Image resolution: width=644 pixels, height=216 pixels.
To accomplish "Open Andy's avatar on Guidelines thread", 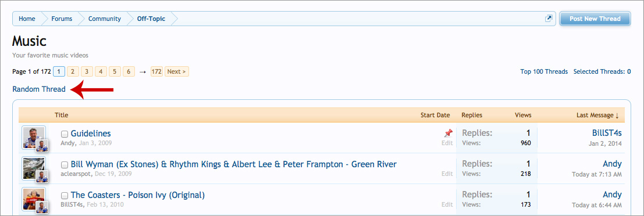I will click(x=34, y=137).
